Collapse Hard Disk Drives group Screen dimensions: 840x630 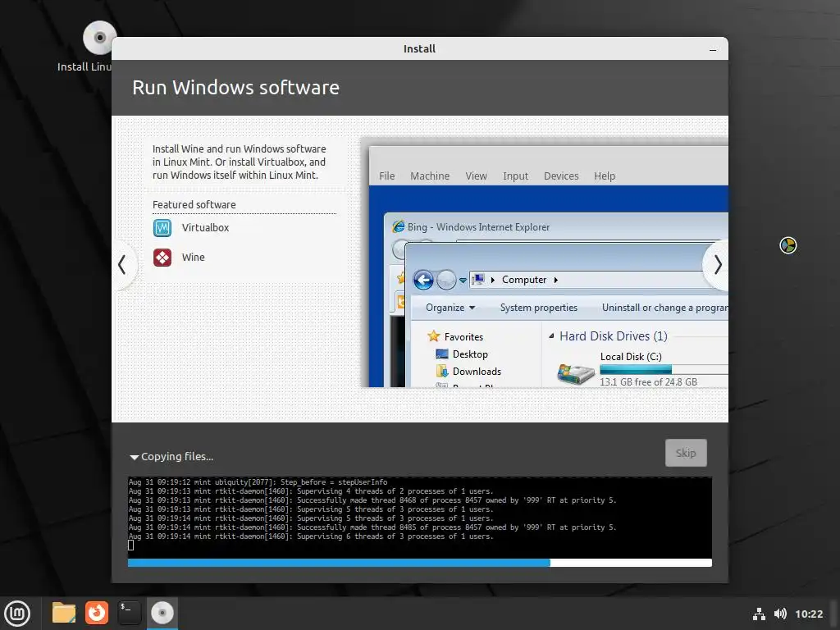[551, 336]
